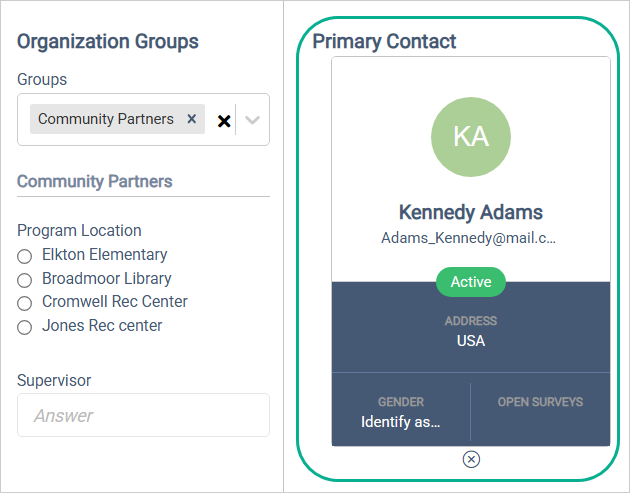Click the Organization Groups heading
This screenshot has width=630, height=493.
(x=108, y=41)
